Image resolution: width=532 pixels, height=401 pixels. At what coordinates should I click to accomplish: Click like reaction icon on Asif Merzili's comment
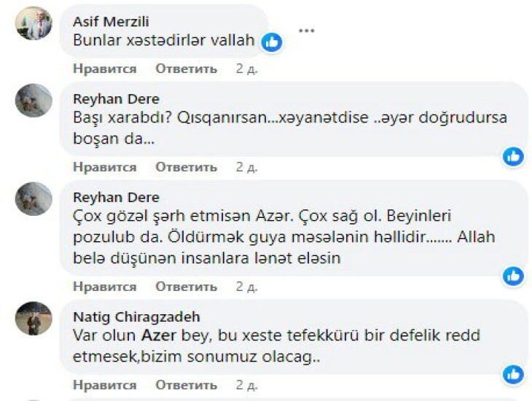272,42
